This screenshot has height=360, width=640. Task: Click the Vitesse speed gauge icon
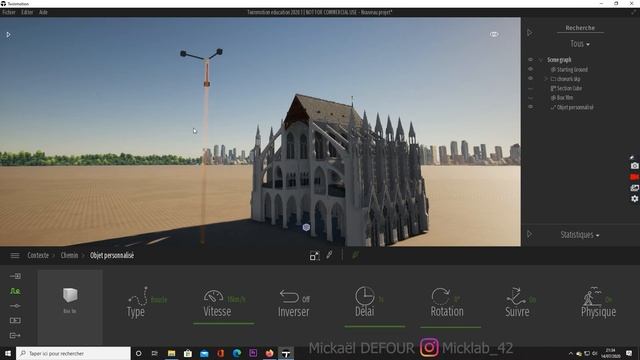click(213, 296)
